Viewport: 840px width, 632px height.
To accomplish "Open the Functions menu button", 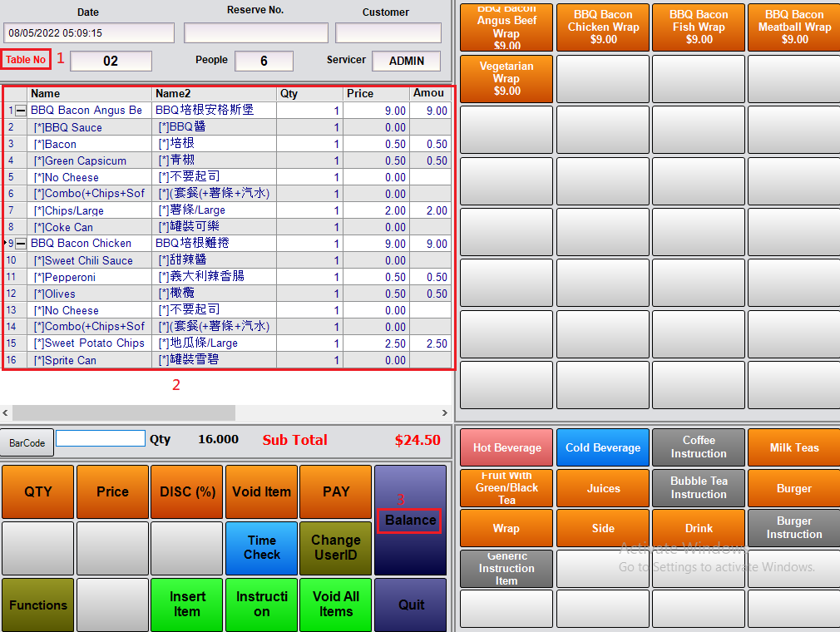I will pos(38,605).
